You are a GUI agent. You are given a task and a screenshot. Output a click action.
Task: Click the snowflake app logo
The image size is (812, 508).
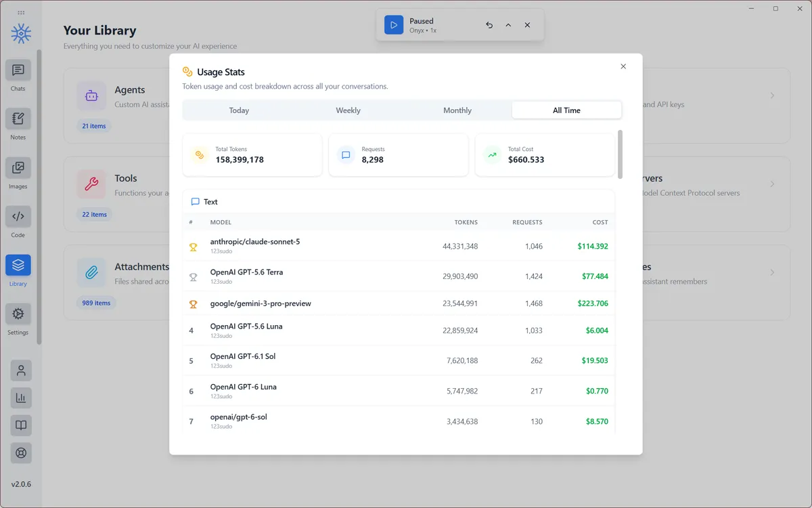tap(21, 33)
